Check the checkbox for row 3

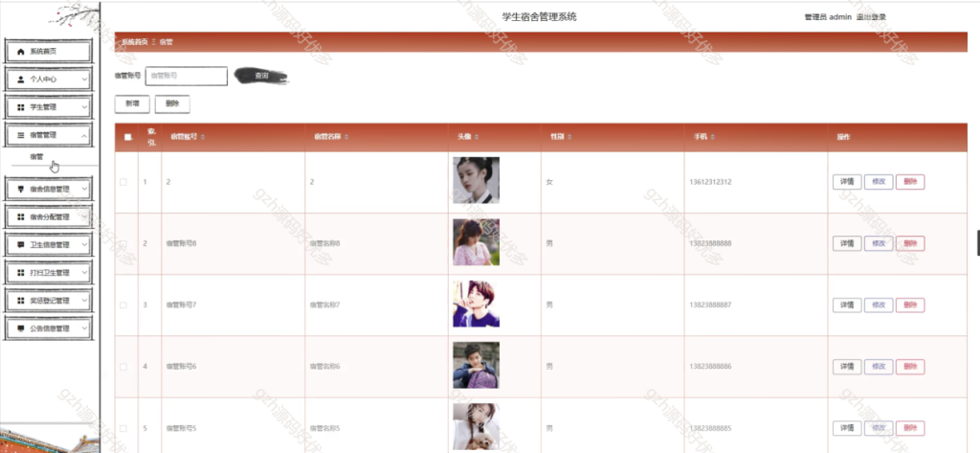(x=123, y=306)
